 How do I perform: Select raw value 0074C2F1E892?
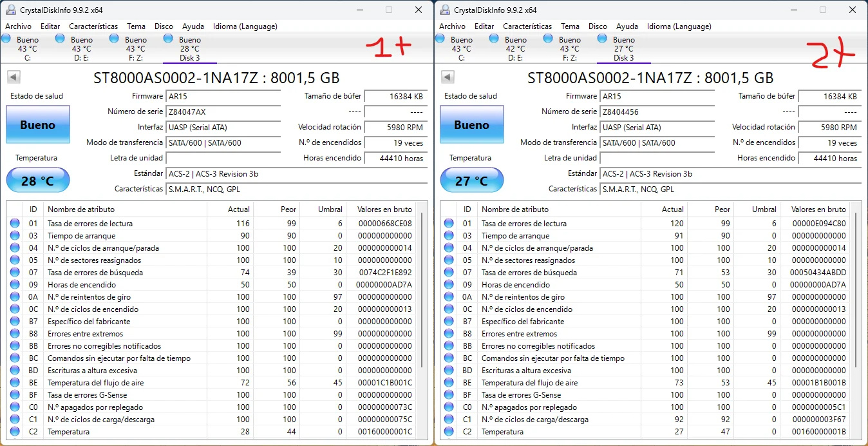(385, 273)
